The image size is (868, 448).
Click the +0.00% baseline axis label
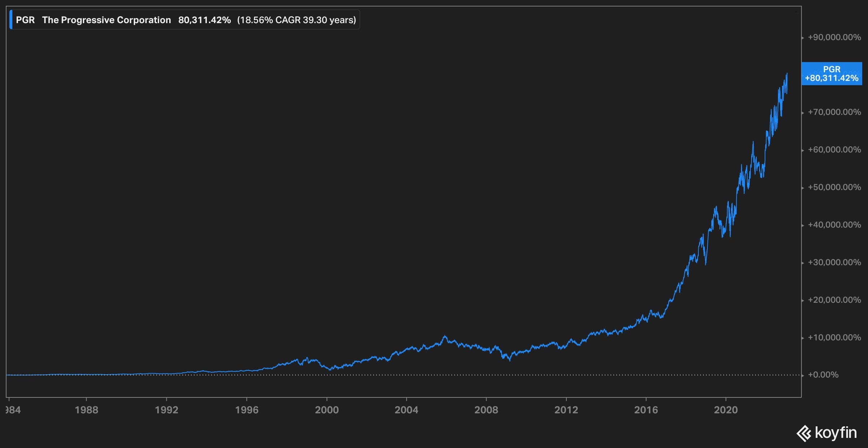tap(823, 375)
